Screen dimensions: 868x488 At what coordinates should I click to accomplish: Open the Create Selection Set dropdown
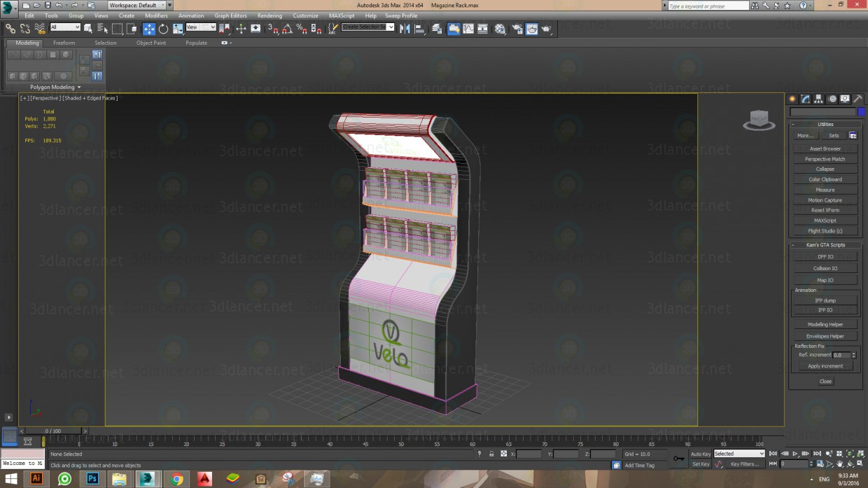[x=368, y=27]
